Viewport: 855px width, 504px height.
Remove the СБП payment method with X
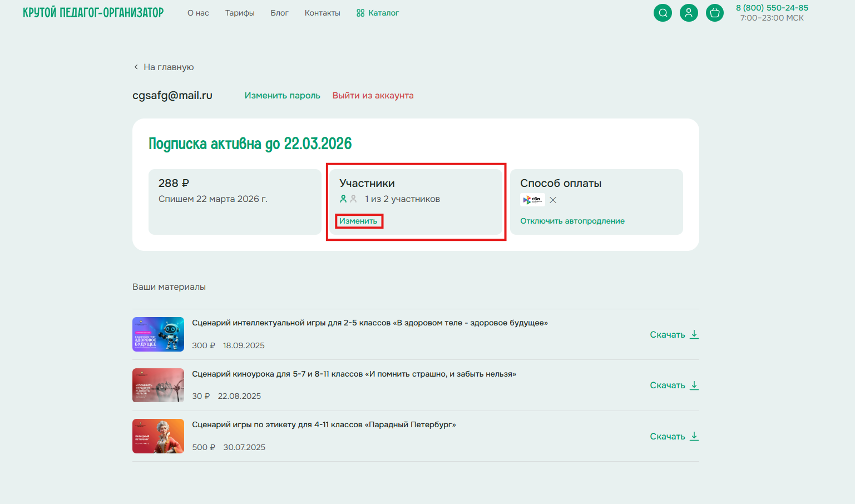click(553, 200)
